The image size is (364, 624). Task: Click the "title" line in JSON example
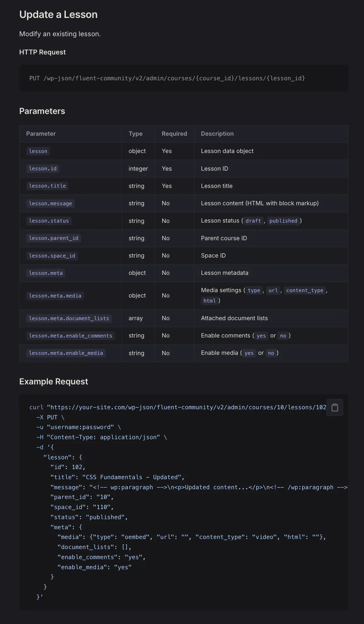point(117,477)
